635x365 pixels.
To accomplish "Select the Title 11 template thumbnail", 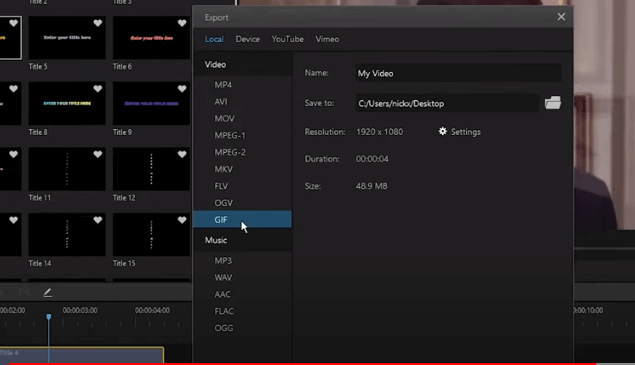I will pos(67,169).
